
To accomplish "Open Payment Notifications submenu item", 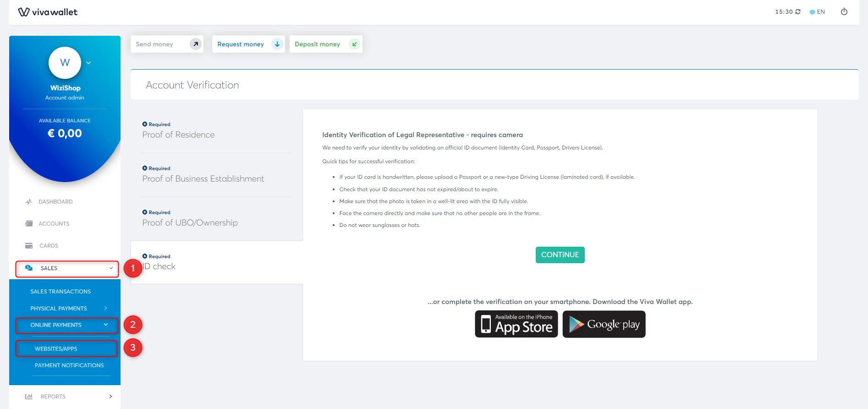I will point(69,365).
